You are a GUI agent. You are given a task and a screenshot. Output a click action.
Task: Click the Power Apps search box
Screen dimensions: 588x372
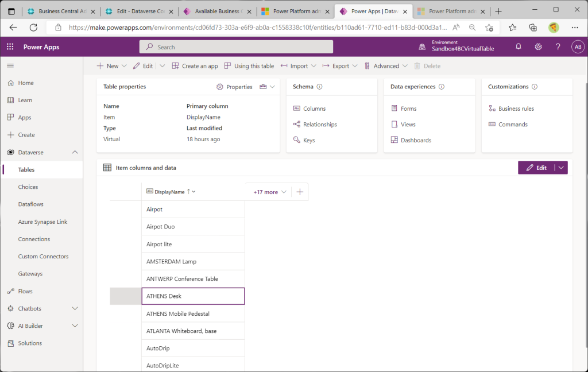coord(236,47)
